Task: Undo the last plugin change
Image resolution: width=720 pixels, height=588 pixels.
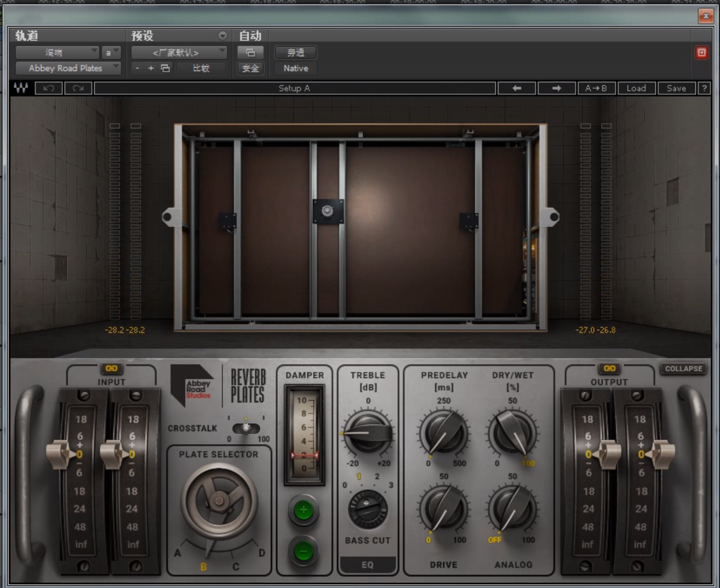Action: (49, 88)
